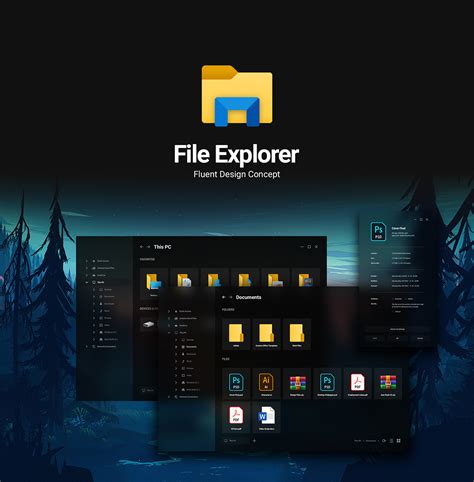
Task: Click Apply in the properties window
Action: pyautogui.click(x=375, y=338)
